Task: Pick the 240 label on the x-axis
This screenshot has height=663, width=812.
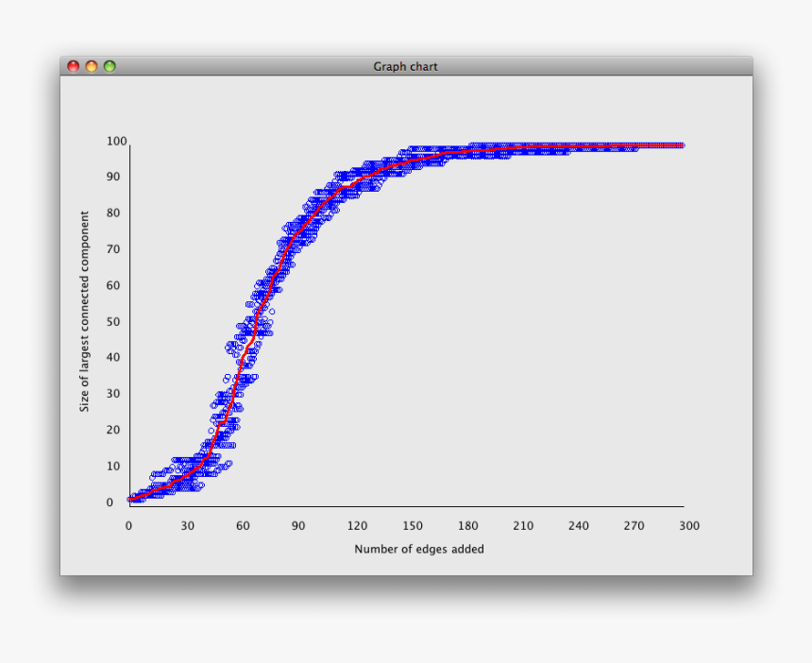Action: point(579,526)
